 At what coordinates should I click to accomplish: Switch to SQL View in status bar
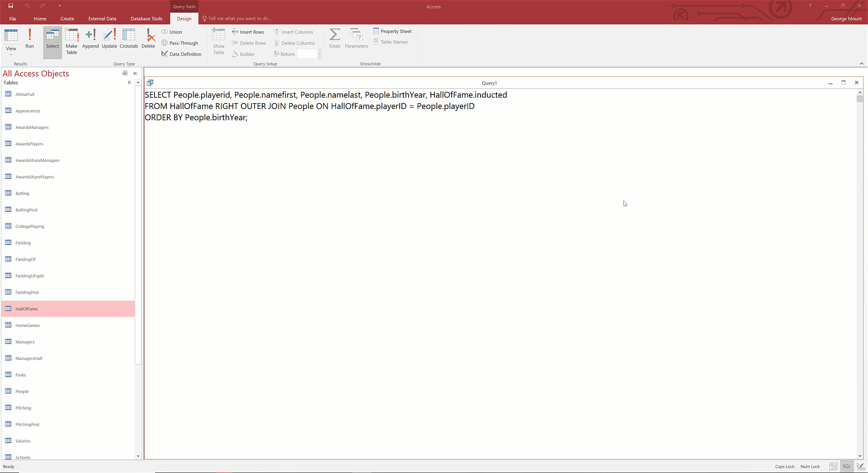[x=847, y=467]
